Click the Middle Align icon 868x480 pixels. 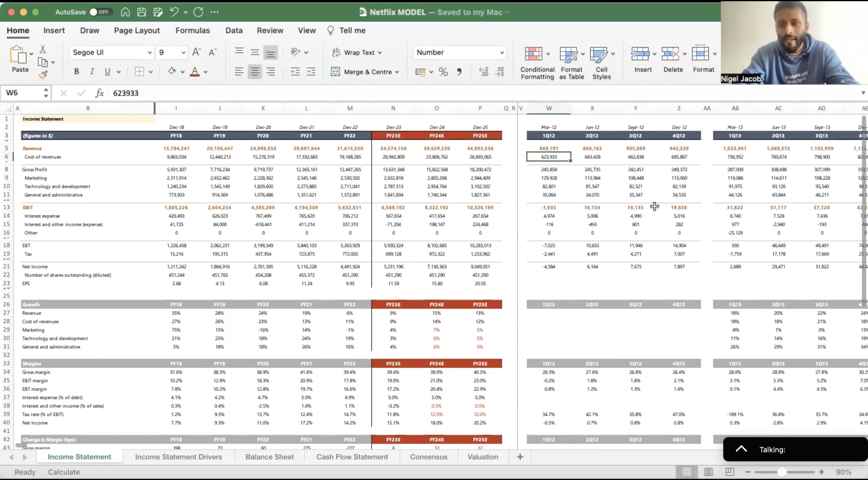tap(255, 52)
